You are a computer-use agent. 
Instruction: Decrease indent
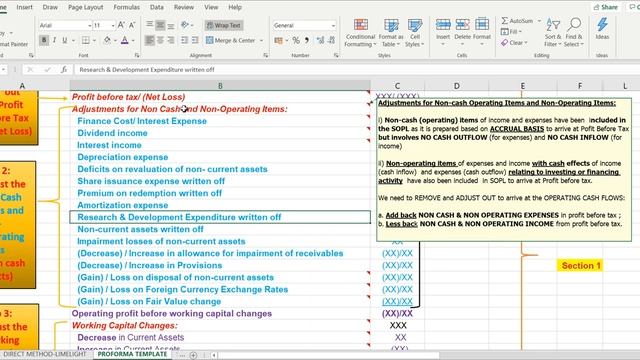(184, 40)
